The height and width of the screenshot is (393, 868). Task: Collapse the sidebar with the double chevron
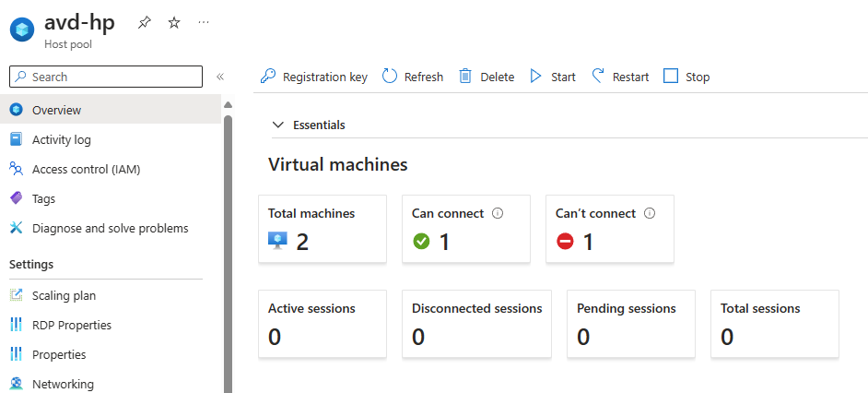pyautogui.click(x=220, y=77)
